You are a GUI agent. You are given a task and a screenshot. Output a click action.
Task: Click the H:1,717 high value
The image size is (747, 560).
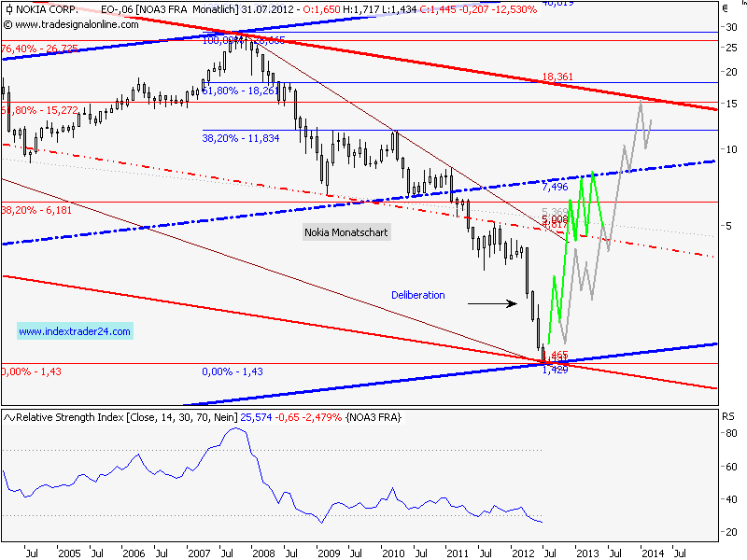360,9
